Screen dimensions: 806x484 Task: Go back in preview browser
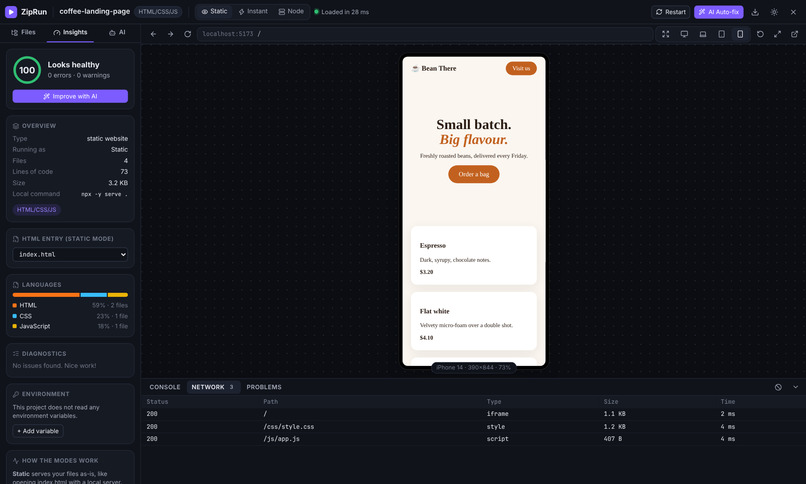153,34
